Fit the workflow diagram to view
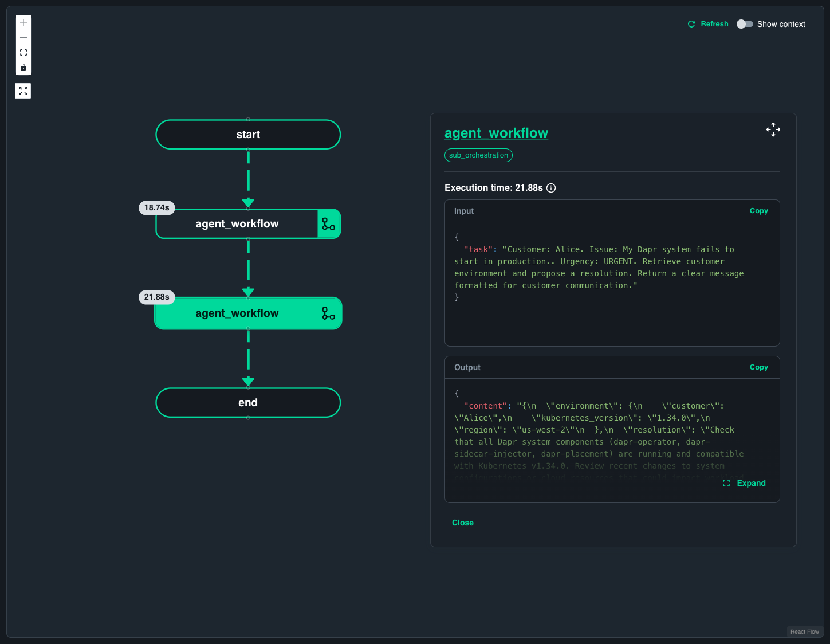Viewport: 830px width, 644px height. click(x=23, y=52)
